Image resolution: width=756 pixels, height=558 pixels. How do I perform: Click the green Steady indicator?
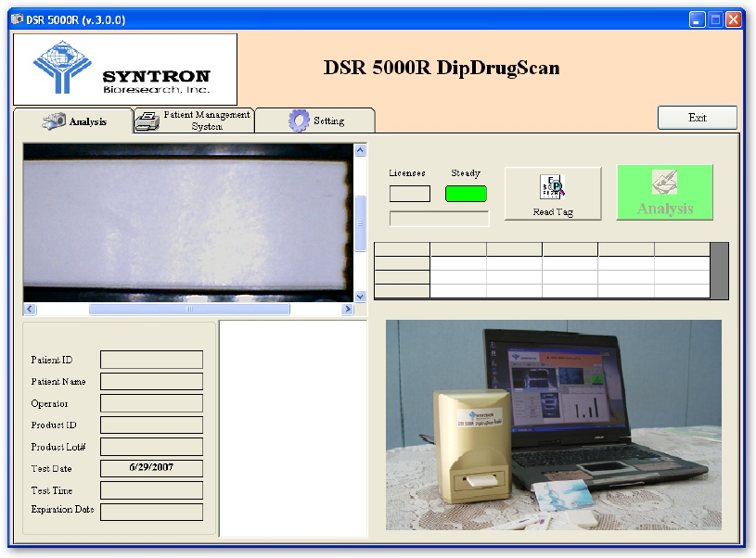466,194
